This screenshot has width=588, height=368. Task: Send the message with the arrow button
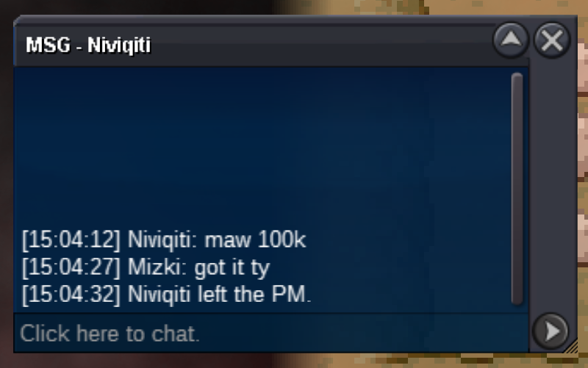[551, 331]
